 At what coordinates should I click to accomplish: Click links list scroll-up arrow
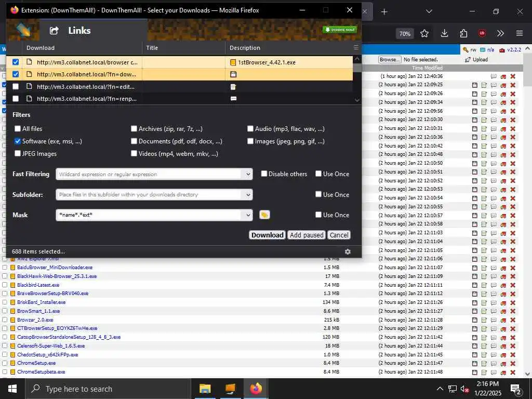(x=357, y=59)
